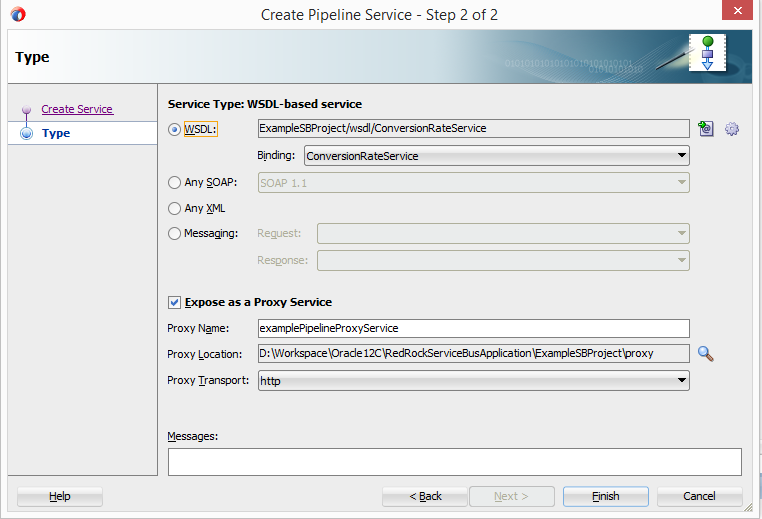The width and height of the screenshot is (762, 519).
Task: Go back with the Back button
Action: tap(425, 496)
